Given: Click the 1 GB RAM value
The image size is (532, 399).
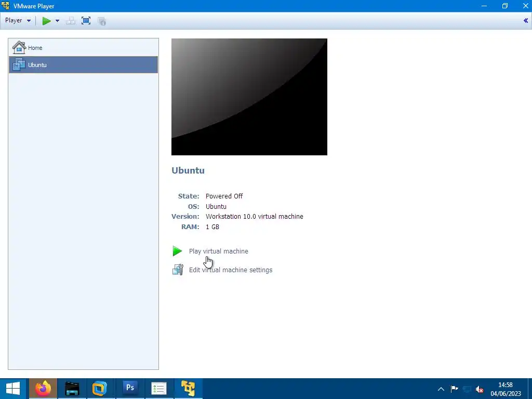Looking at the screenshot, I should [x=212, y=227].
